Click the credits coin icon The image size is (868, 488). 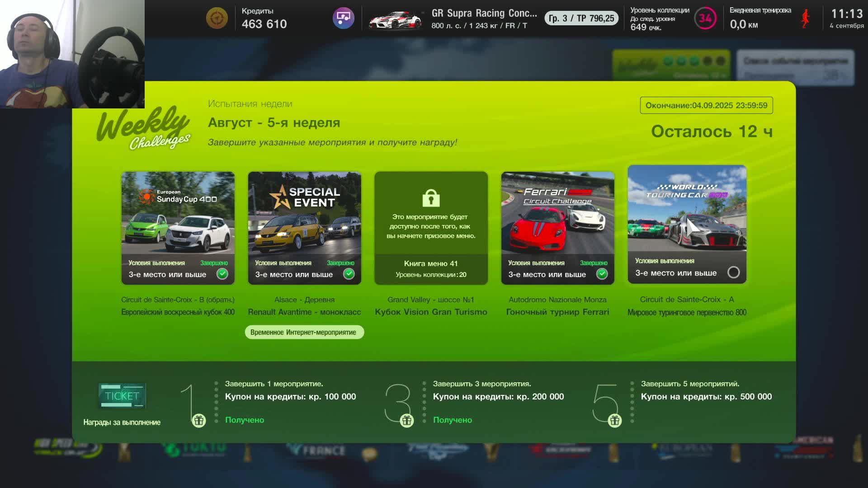tap(217, 19)
